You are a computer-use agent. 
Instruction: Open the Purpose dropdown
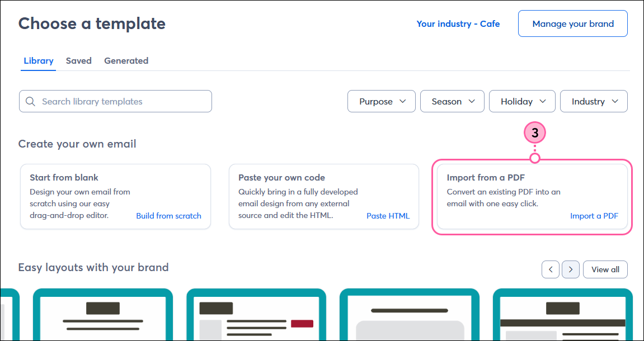(381, 101)
